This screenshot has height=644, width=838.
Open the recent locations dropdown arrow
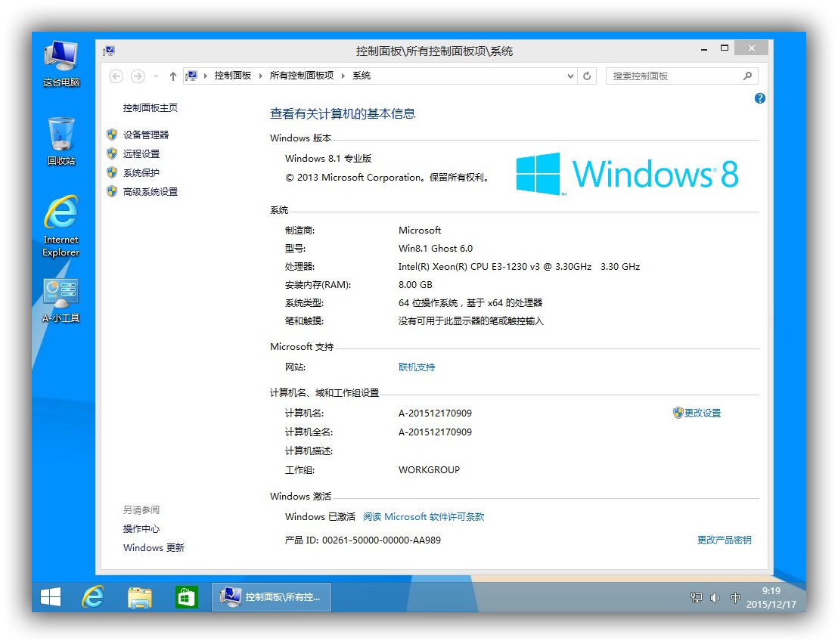tap(156, 76)
